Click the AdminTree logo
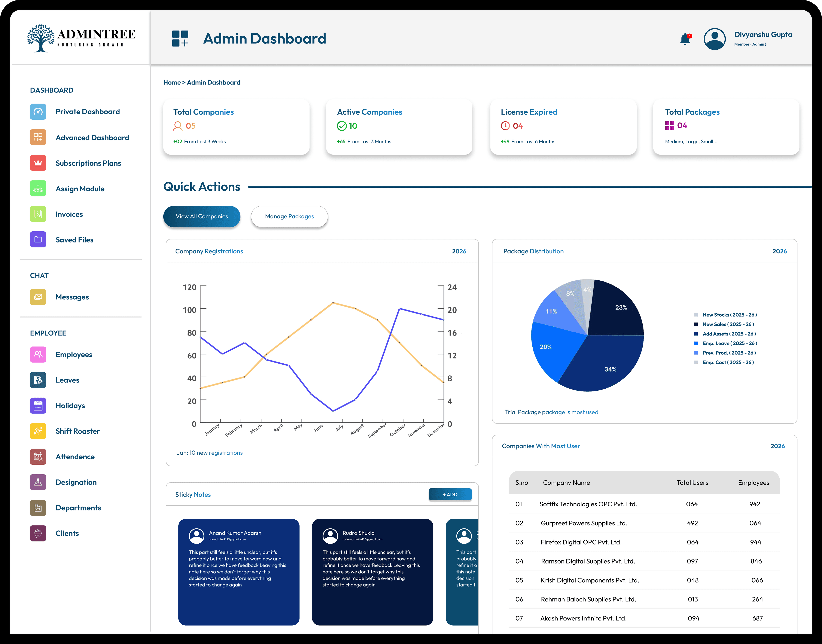Viewport: 822px width, 644px height. click(81, 38)
